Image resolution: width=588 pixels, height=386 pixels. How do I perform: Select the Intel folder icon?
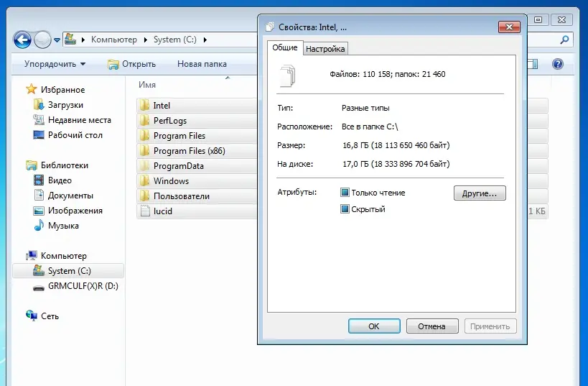click(144, 106)
